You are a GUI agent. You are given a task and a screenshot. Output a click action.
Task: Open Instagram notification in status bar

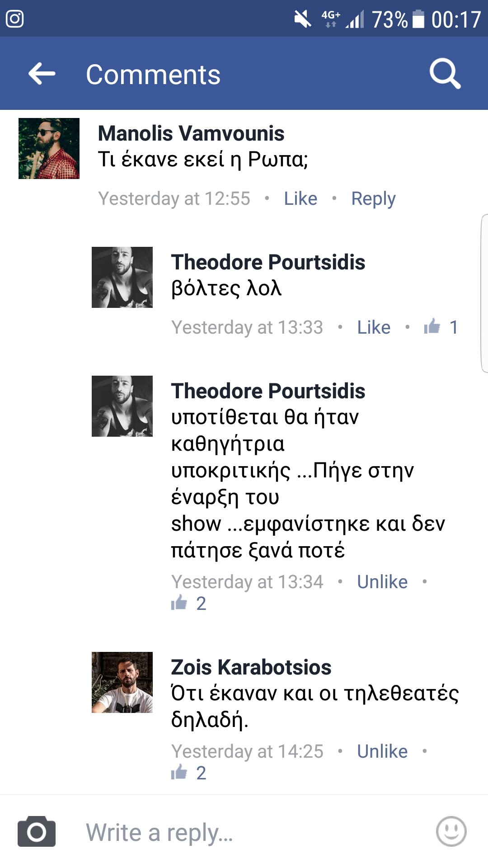(x=14, y=19)
